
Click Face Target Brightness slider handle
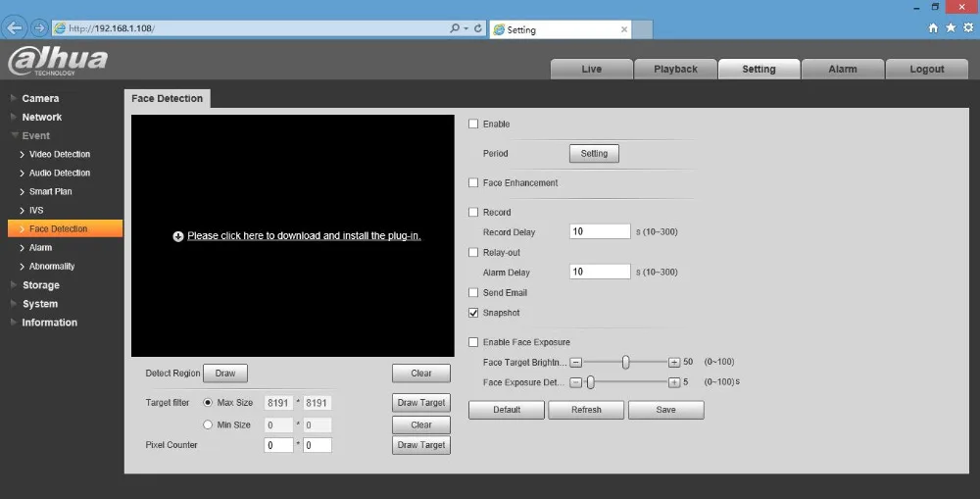click(625, 362)
